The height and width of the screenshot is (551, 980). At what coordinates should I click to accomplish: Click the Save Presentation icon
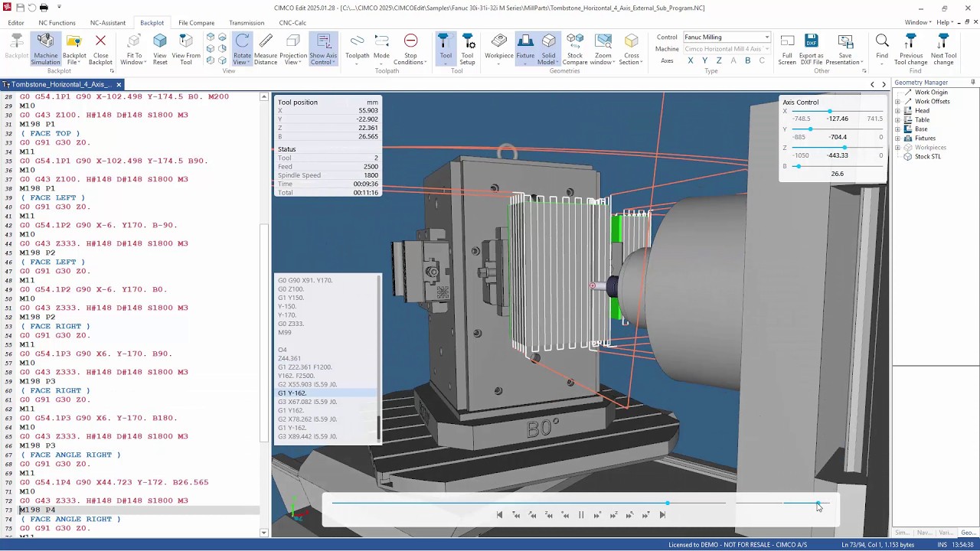tap(845, 41)
